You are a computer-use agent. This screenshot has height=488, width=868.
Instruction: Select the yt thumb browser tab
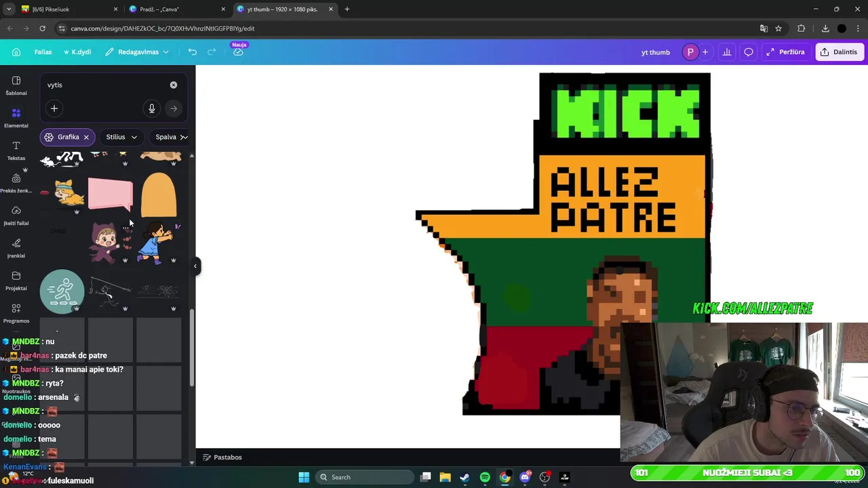(285, 9)
